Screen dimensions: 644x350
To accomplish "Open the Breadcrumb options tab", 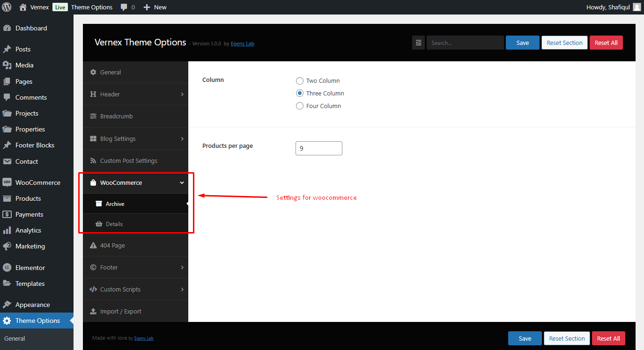I will [135, 116].
